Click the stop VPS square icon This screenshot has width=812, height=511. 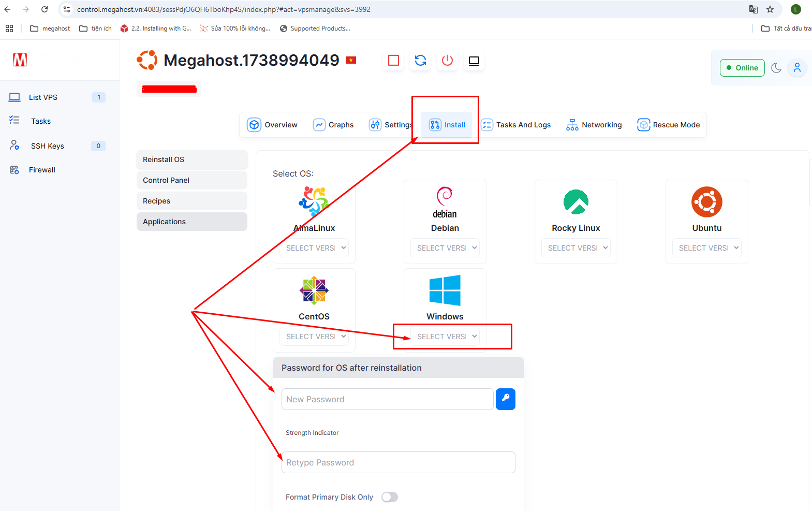point(393,61)
